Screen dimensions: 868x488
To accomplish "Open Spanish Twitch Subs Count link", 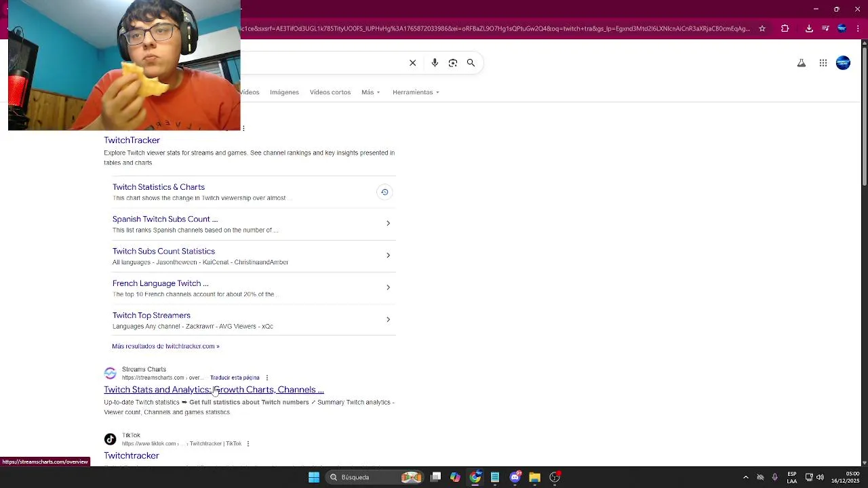I will 165,219.
